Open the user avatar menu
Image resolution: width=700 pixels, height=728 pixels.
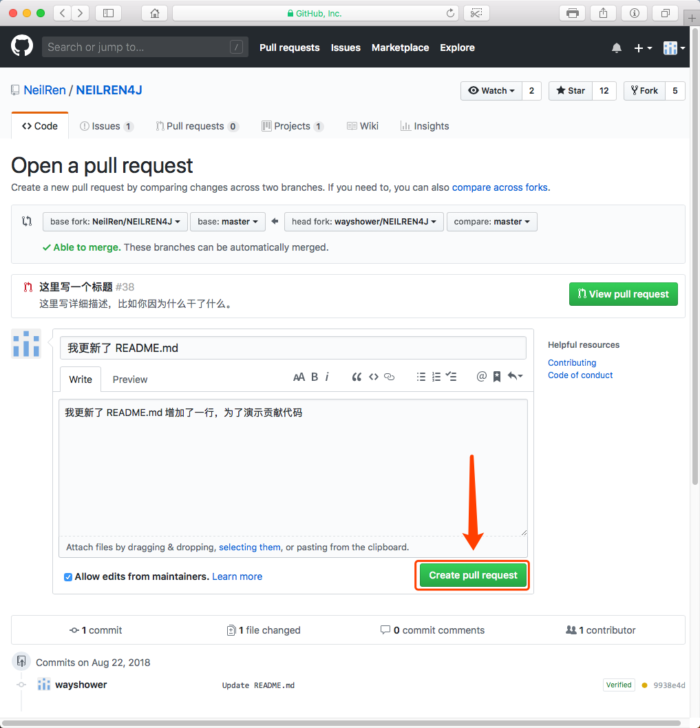[x=674, y=48]
